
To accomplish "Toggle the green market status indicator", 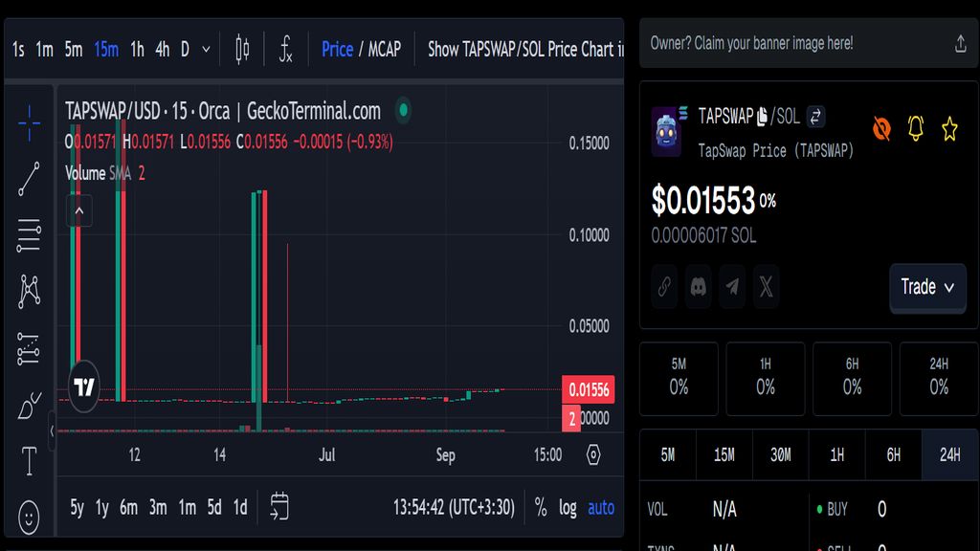I will click(x=404, y=111).
